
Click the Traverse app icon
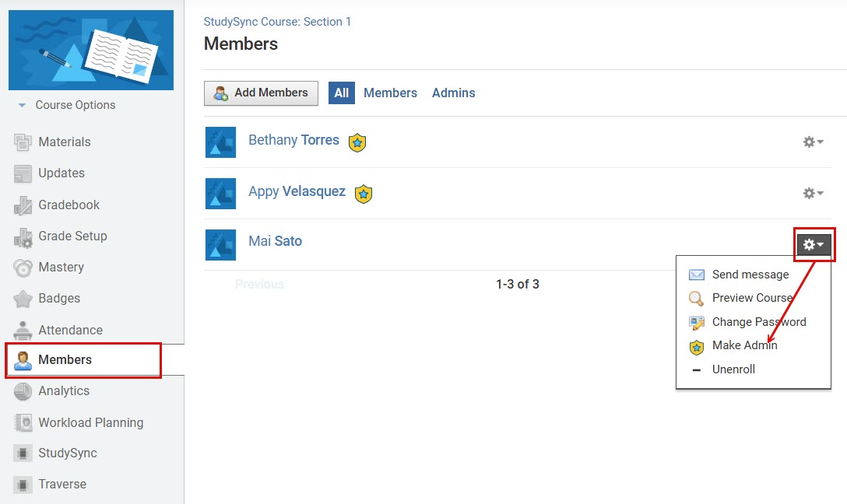click(23, 485)
